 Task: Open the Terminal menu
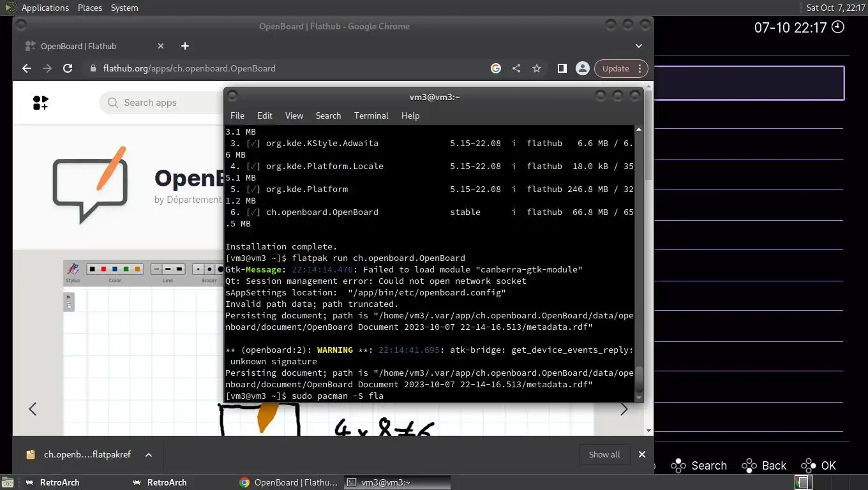(x=371, y=115)
